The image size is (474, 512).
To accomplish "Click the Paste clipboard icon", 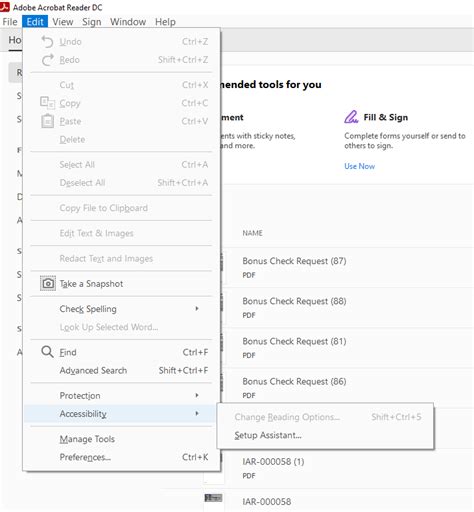I will [47, 121].
